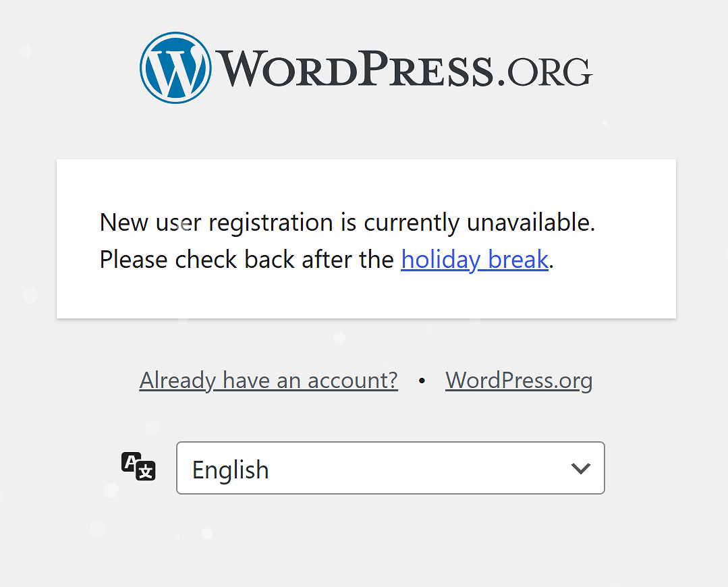The width and height of the screenshot is (728, 587).
Task: Click the "Already" word in the account link
Action: coord(177,381)
